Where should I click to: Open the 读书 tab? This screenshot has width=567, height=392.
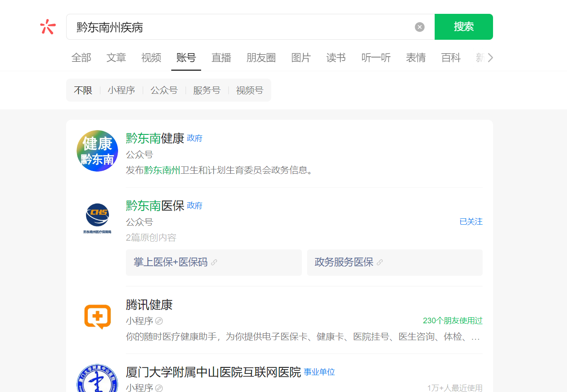point(336,58)
